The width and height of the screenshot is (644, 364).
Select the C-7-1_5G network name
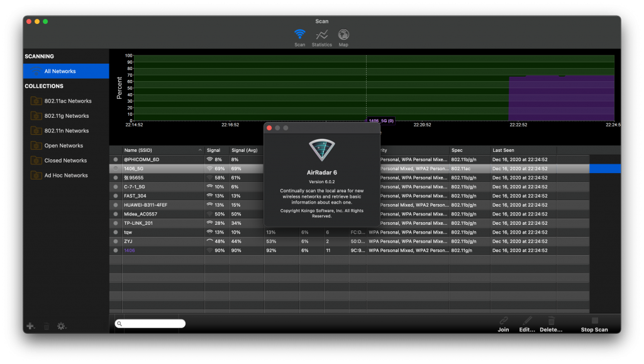pos(135,187)
